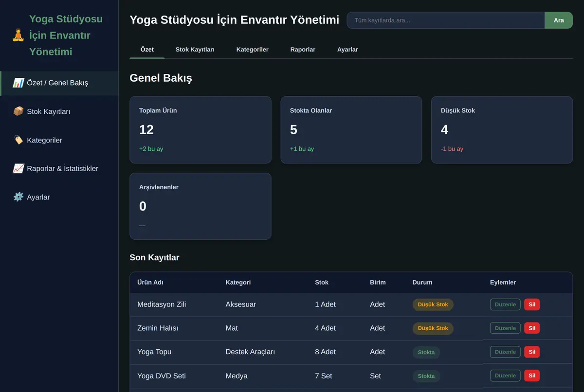The width and height of the screenshot is (584, 392).
Task: Click the Ürün Adı column header
Action: (150, 283)
